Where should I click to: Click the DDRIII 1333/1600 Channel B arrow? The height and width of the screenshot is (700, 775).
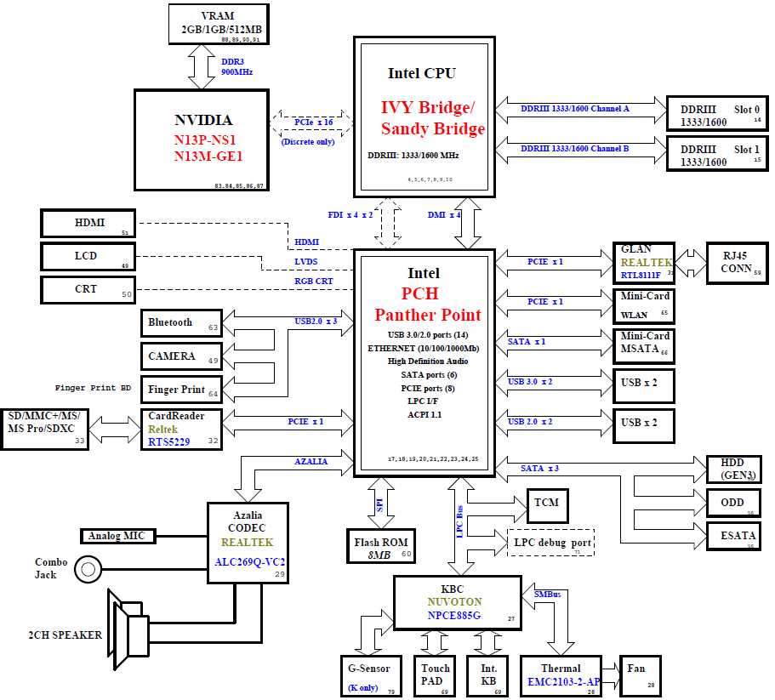tap(581, 150)
